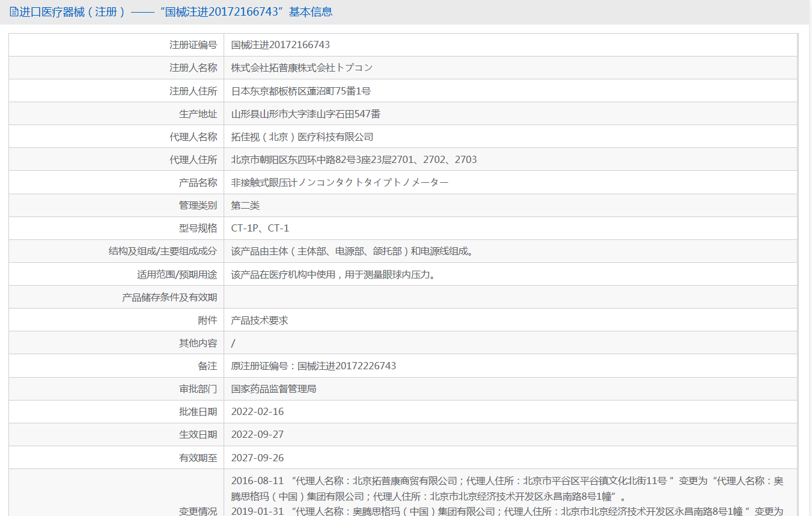Open the attachment 产品技术要求

tap(260, 320)
